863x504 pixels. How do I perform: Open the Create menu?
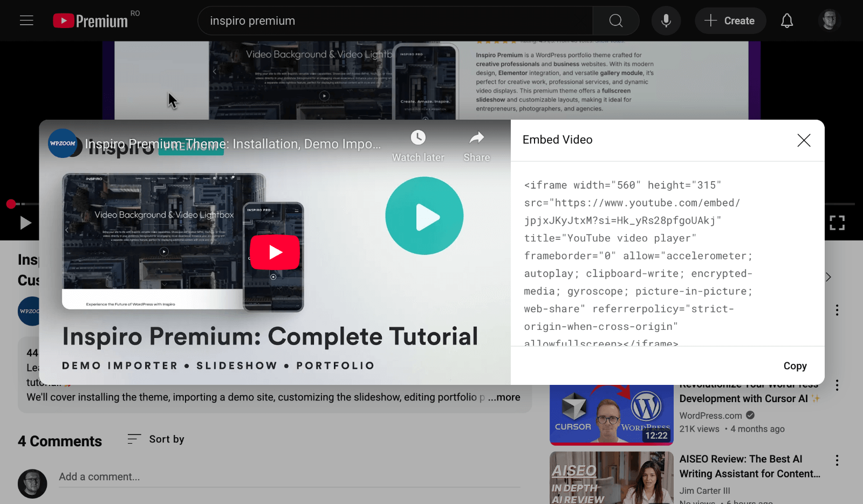[x=730, y=20]
